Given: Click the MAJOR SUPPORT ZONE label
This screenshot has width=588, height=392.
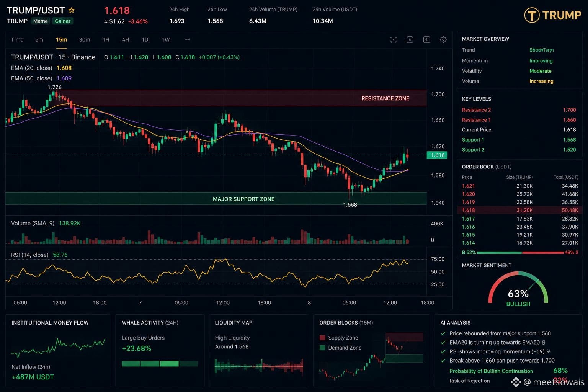Looking at the screenshot, I should [x=243, y=199].
